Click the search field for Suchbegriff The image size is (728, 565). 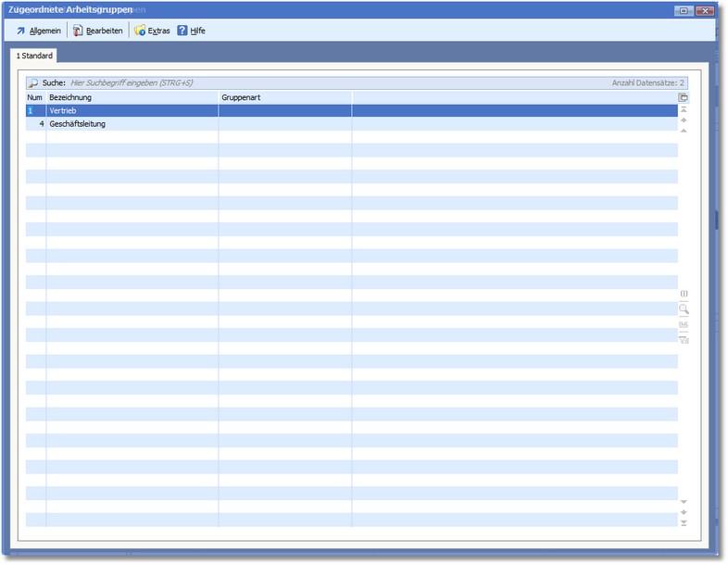point(278,82)
